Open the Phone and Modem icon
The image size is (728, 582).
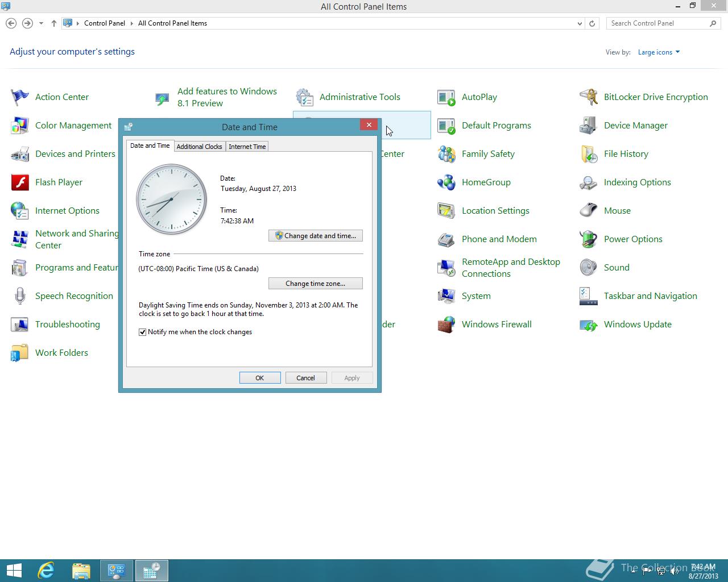coord(446,239)
